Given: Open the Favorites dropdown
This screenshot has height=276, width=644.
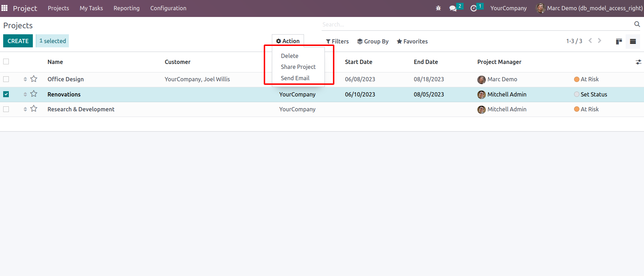Looking at the screenshot, I should 412,41.
